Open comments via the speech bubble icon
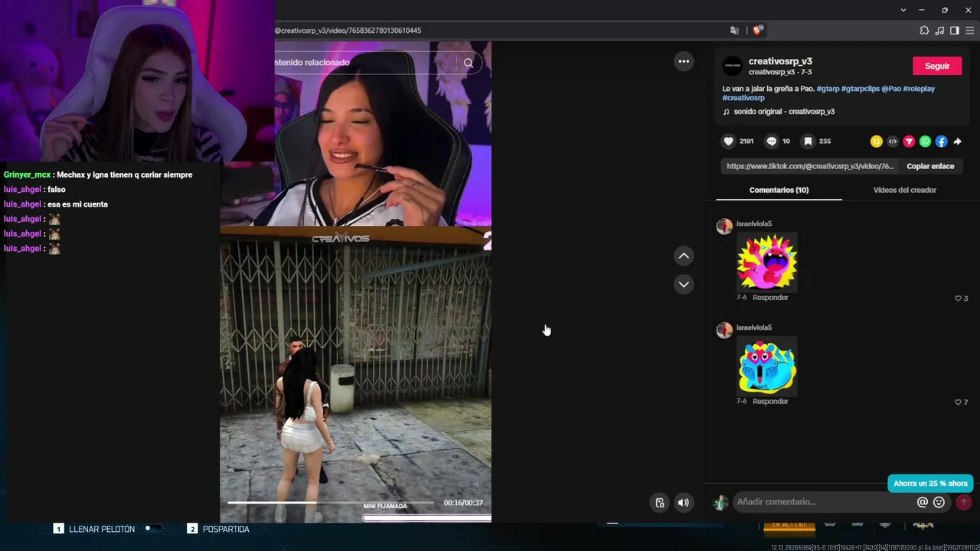Image resolution: width=980 pixels, height=551 pixels. coord(772,141)
